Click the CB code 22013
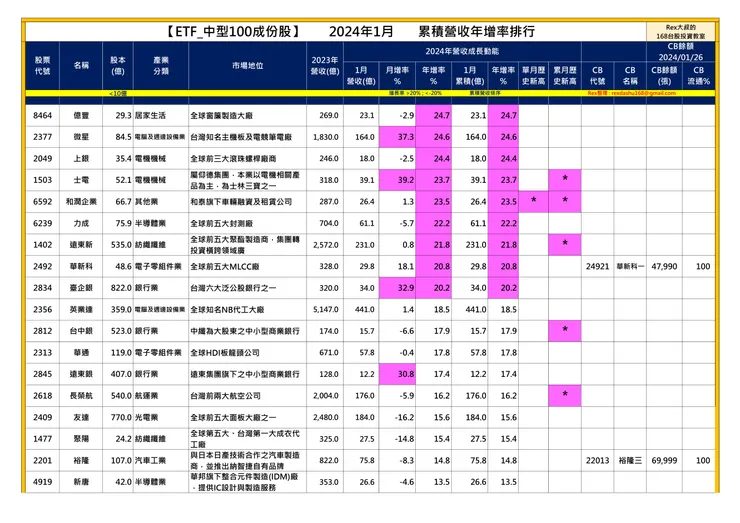 pos(597,460)
